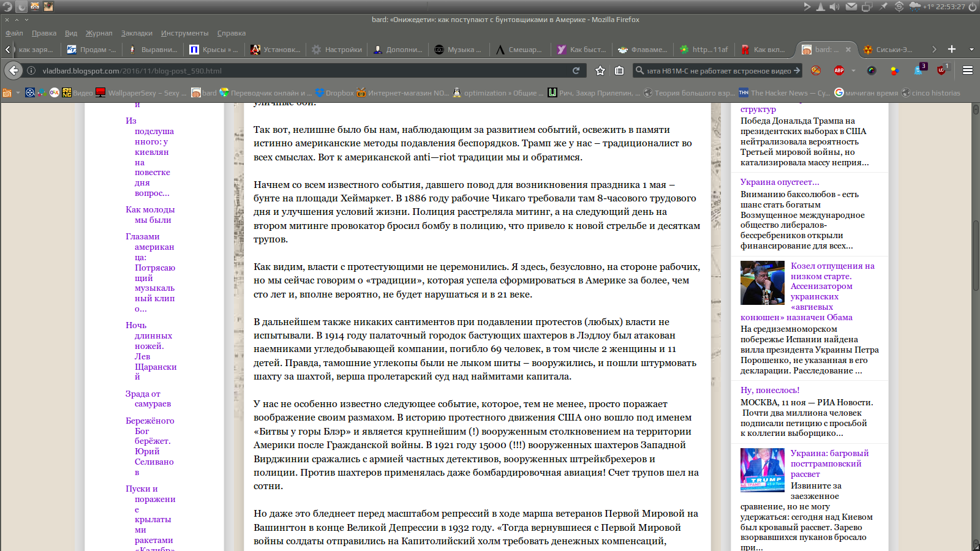Click the colorful balls extension icon
This screenshot has height=551, width=980.
tap(894, 70)
